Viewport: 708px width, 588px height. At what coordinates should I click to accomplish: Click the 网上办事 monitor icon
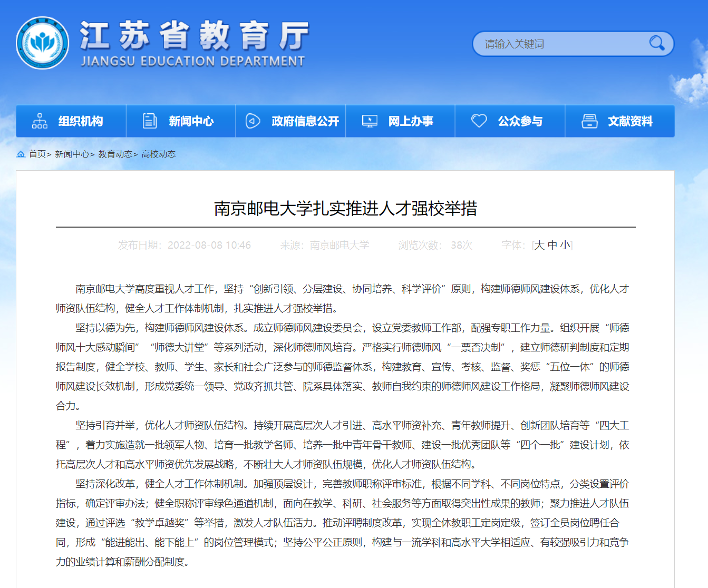[370, 121]
